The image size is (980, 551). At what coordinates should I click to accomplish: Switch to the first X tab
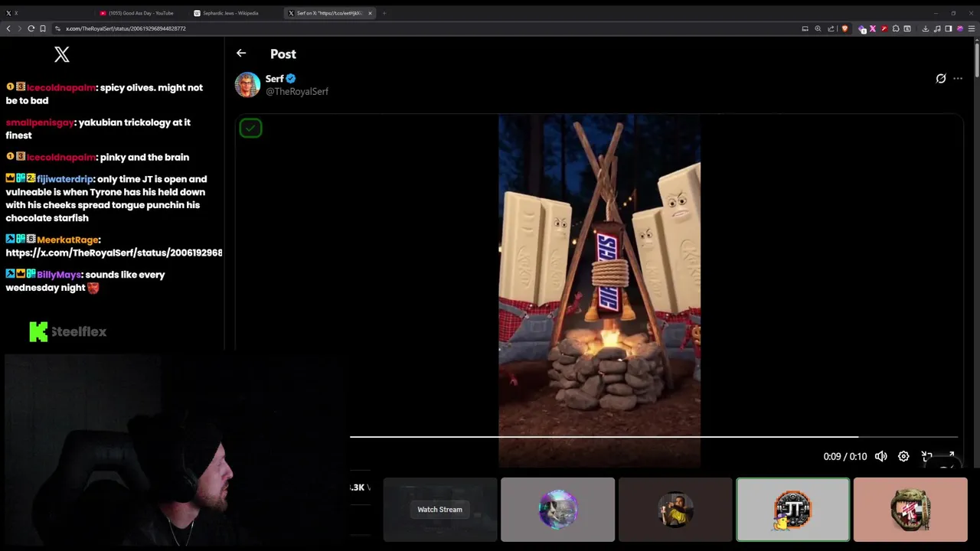46,13
